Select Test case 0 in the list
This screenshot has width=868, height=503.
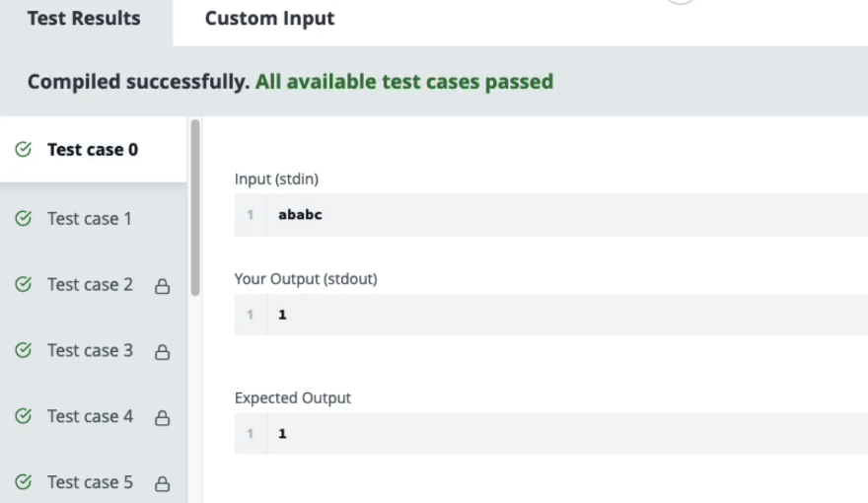pos(94,149)
